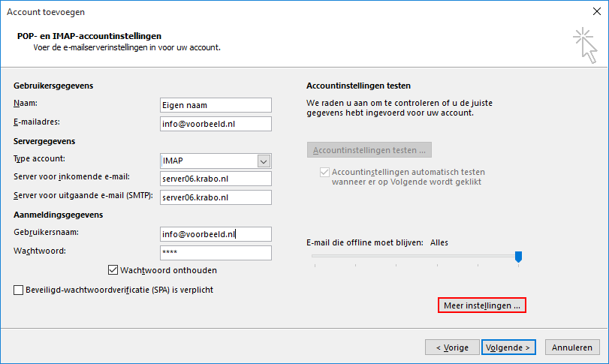Go back with the Vorige button
609x364 pixels.
point(451,347)
